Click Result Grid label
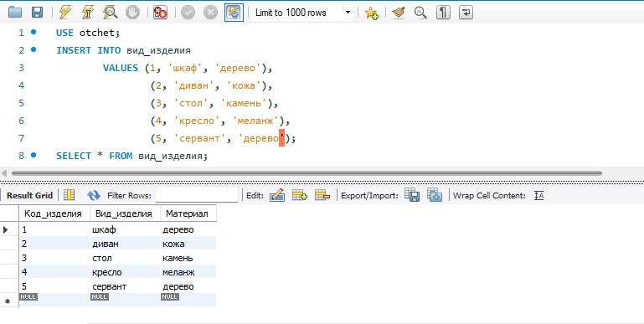The height and width of the screenshot is (324, 644). pyautogui.click(x=29, y=195)
